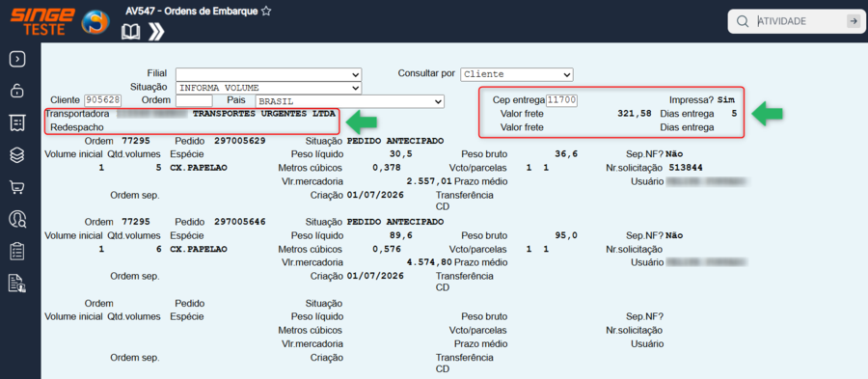Click Vlr.mercadoria value 2.557,01
This screenshot has width=868, height=379.
click(x=429, y=181)
